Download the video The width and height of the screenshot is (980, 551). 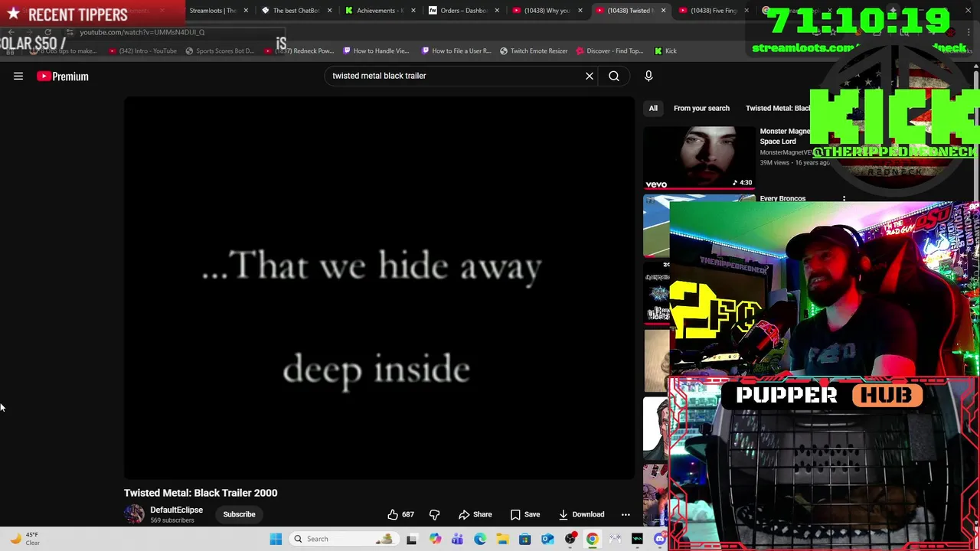tap(581, 514)
